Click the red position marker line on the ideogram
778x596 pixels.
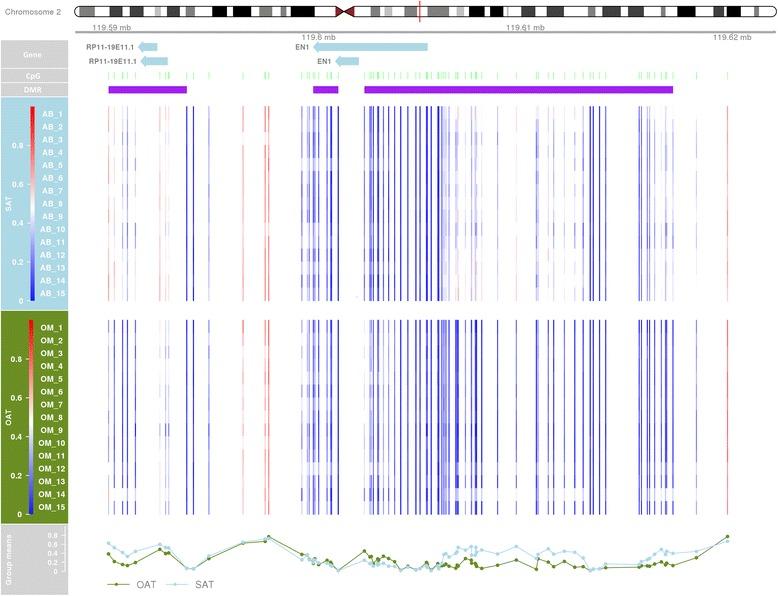(419, 11)
